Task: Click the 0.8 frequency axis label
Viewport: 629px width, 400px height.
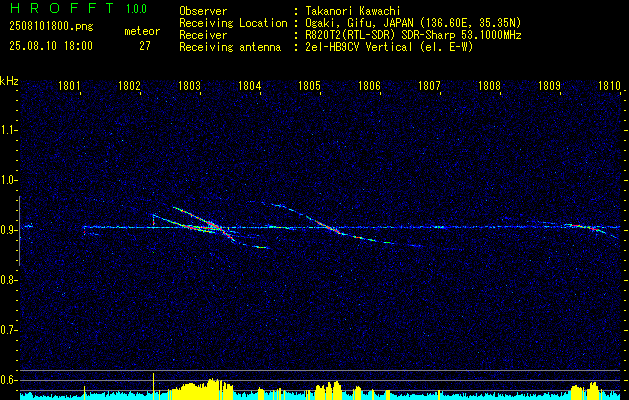Action: point(8,280)
